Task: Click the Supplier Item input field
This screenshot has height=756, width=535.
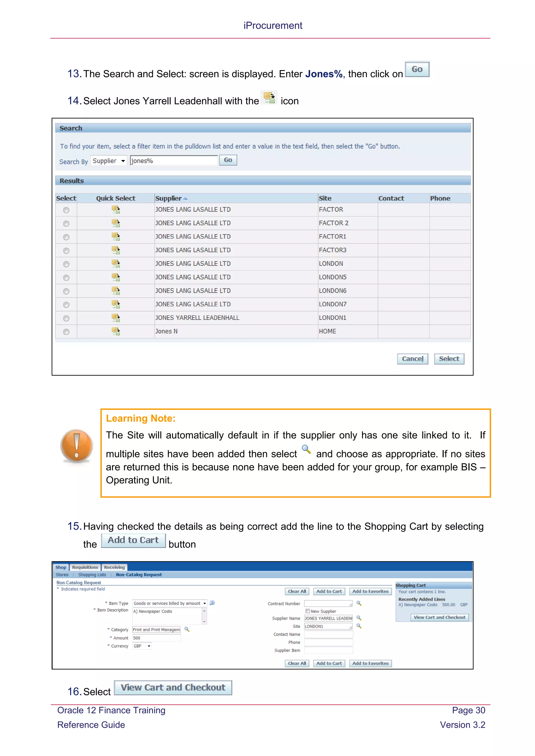Action: click(x=328, y=650)
